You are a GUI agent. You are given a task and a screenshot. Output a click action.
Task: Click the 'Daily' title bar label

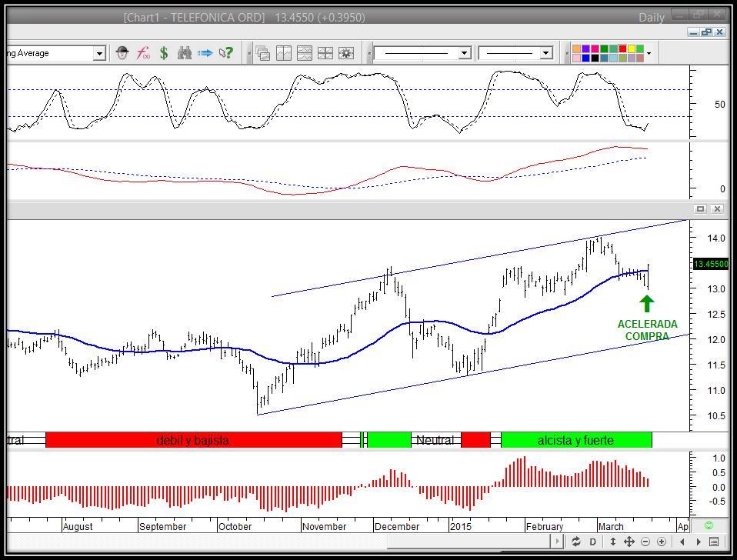(x=652, y=18)
